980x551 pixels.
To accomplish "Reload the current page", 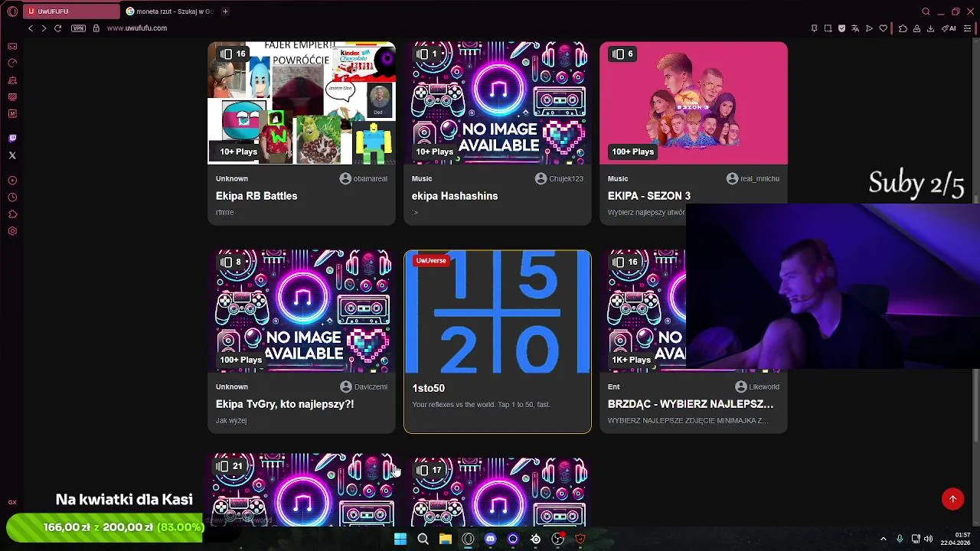I will pyautogui.click(x=57, y=28).
